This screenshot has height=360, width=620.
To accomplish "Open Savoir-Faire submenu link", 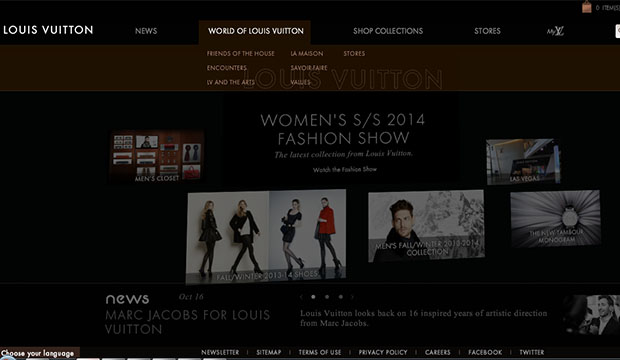I will tap(309, 68).
